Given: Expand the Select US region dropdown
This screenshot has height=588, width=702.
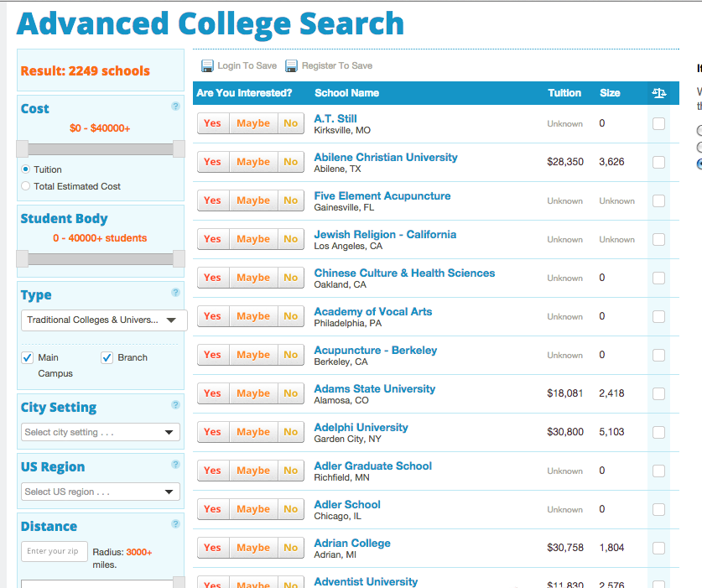Looking at the screenshot, I should (x=100, y=492).
